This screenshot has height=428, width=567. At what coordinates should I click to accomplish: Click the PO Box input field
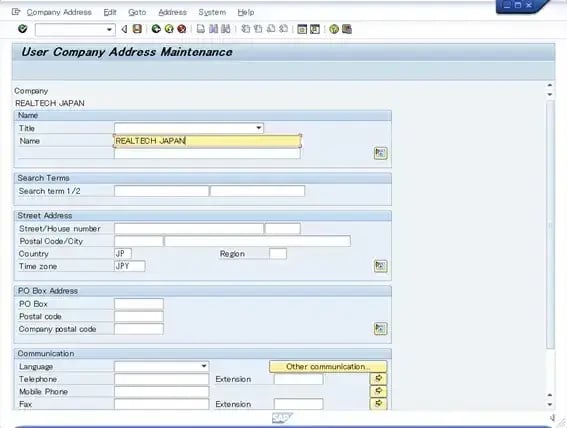138,304
